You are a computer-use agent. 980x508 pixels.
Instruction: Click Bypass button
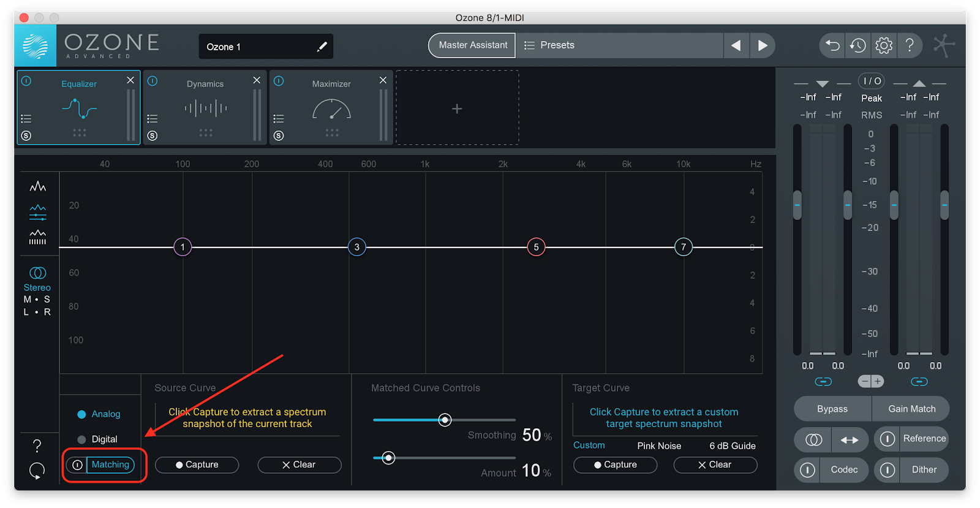pyautogui.click(x=832, y=409)
